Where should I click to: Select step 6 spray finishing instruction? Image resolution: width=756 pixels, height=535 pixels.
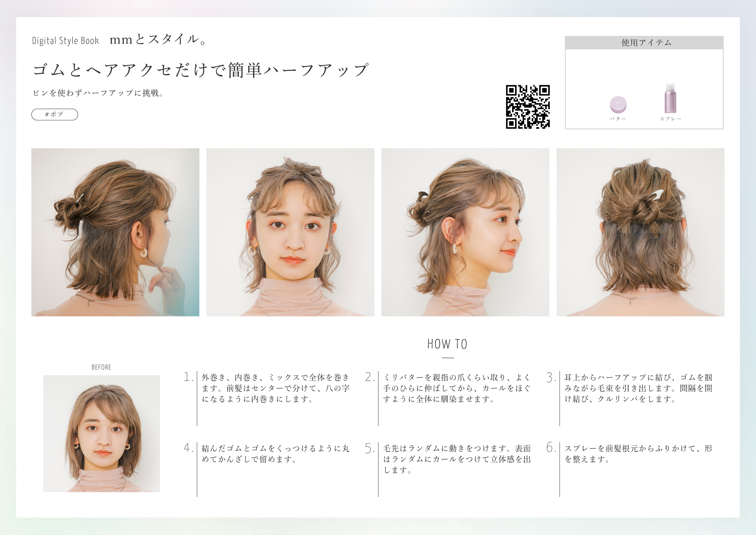638,454
